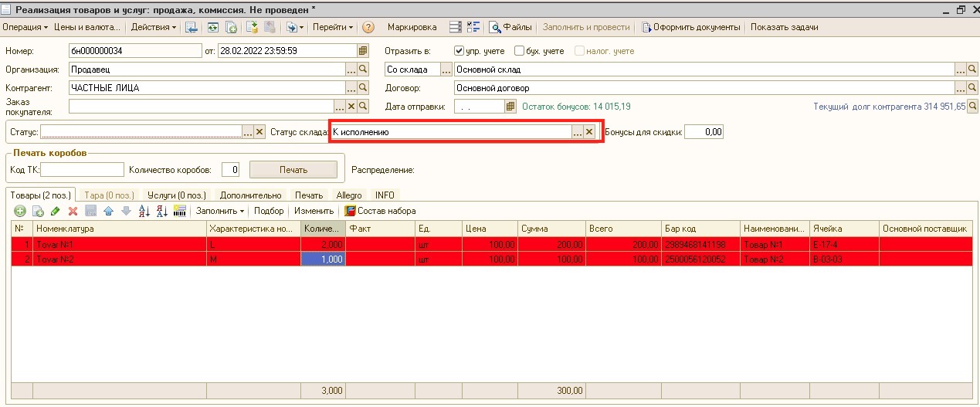
Task: Click magnifier icon beside Договор field
Action: click(x=972, y=87)
